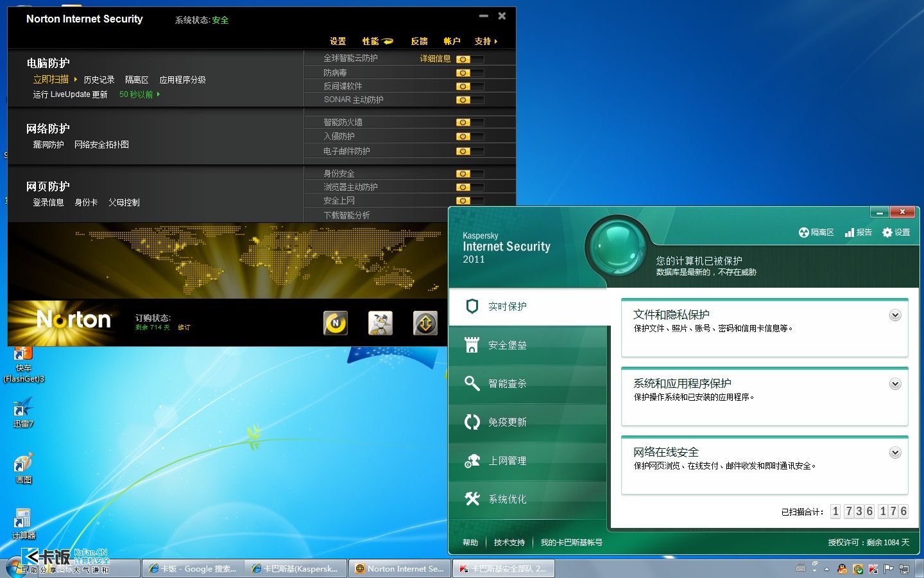Toggle 身份安全 switch

tap(470, 173)
